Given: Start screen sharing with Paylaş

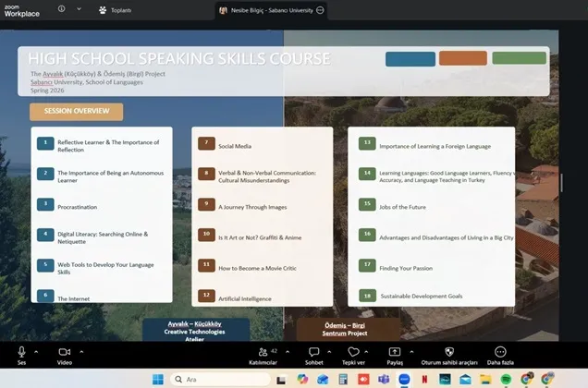Looking at the screenshot, I should 395,352.
